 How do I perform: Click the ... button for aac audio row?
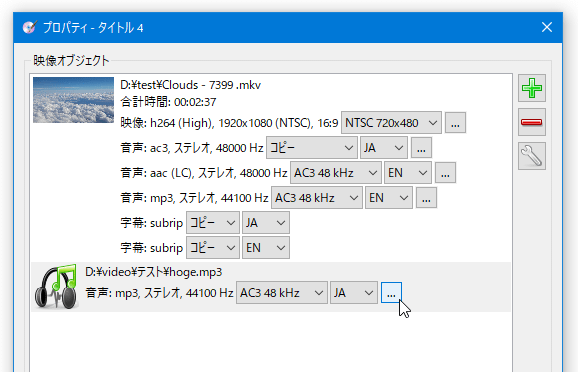coord(445,173)
